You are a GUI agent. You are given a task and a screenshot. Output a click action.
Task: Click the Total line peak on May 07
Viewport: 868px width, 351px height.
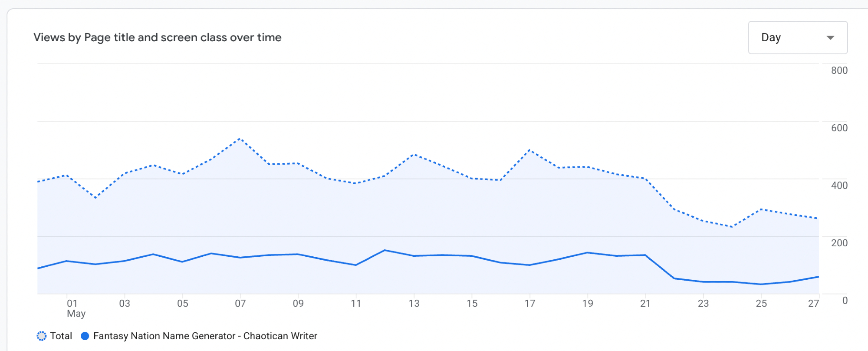pos(240,139)
